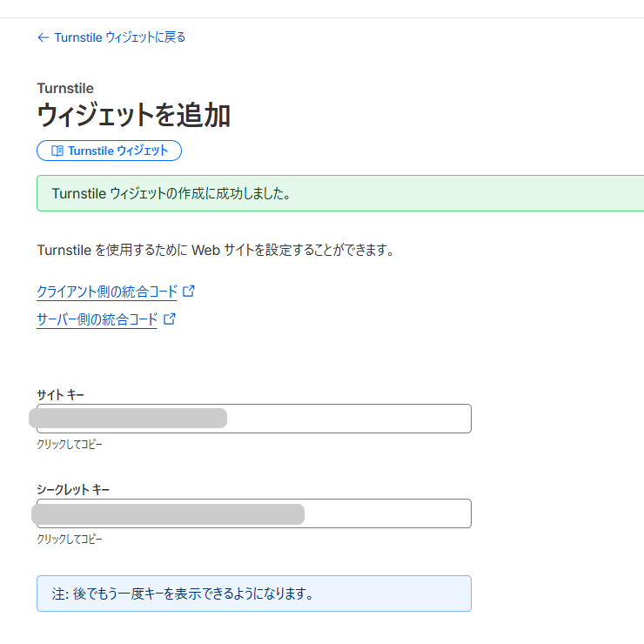Click the book icon in the Turnstile pill
This screenshot has width=644, height=644.
(x=57, y=151)
